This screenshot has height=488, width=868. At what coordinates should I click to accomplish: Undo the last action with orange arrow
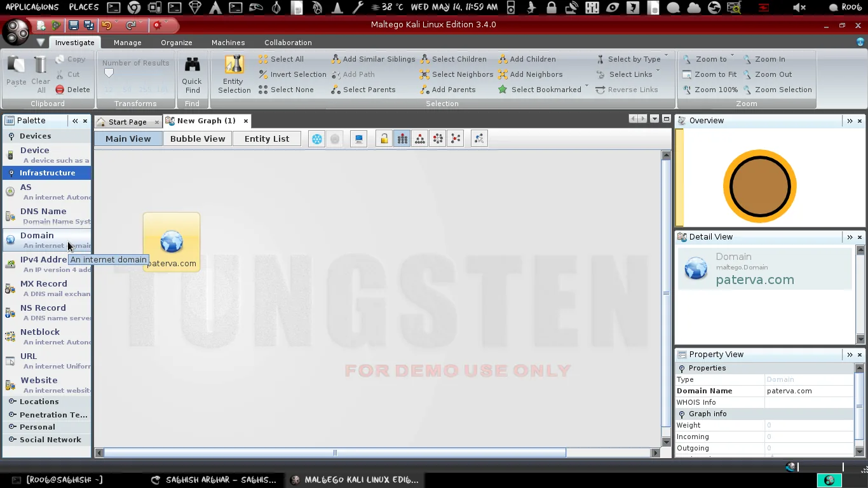pos(107,25)
